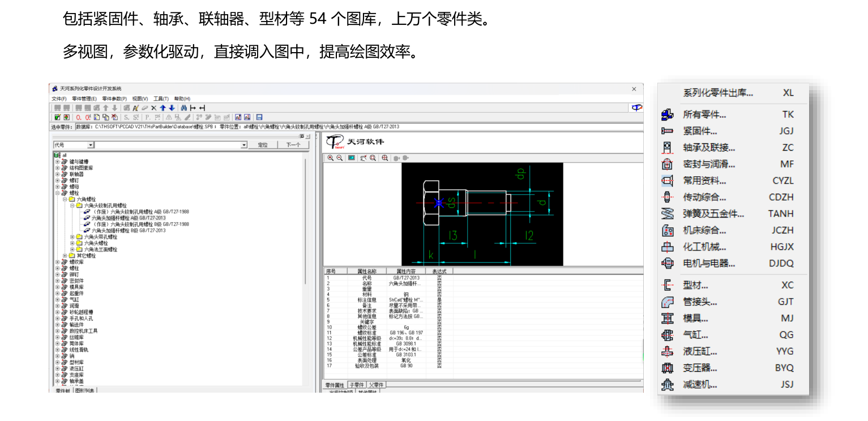
Task: Open the search text combo box arrow
Action: point(244,145)
